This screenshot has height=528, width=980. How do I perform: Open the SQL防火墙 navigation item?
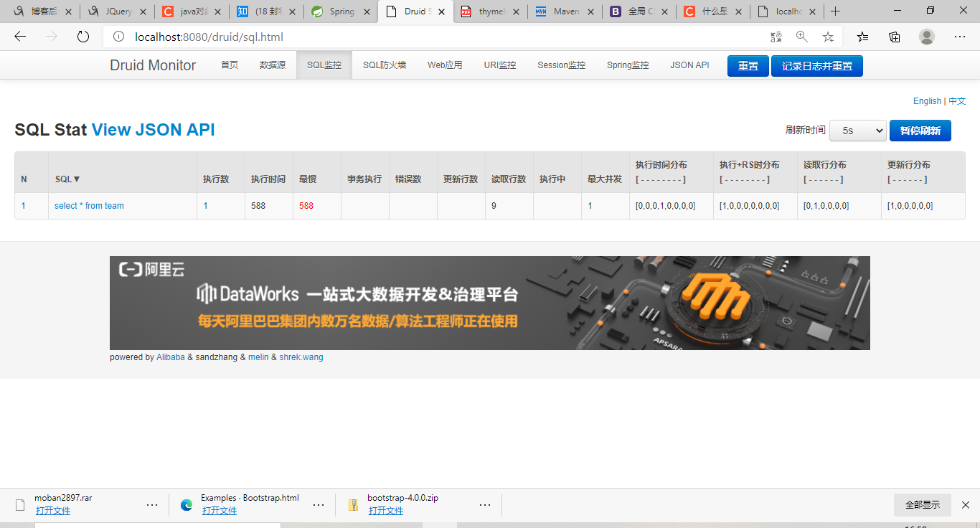tap(385, 65)
